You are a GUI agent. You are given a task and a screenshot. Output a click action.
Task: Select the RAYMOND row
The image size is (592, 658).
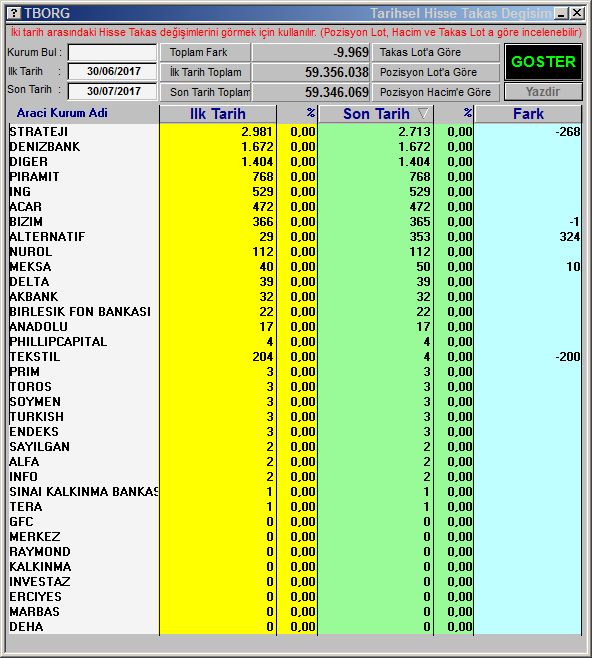(x=295, y=551)
